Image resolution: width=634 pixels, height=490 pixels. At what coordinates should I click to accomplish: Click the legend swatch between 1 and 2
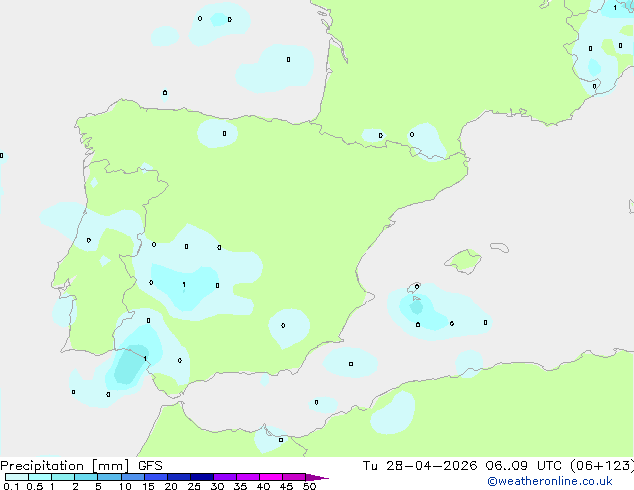click(x=63, y=477)
